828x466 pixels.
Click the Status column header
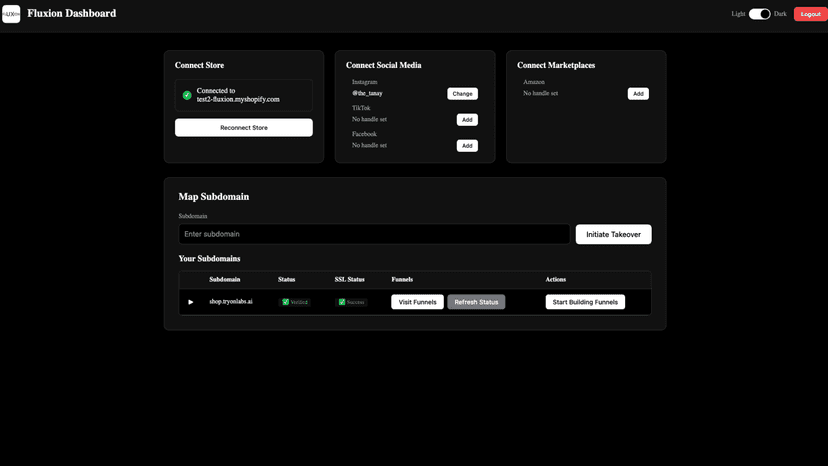(x=286, y=279)
